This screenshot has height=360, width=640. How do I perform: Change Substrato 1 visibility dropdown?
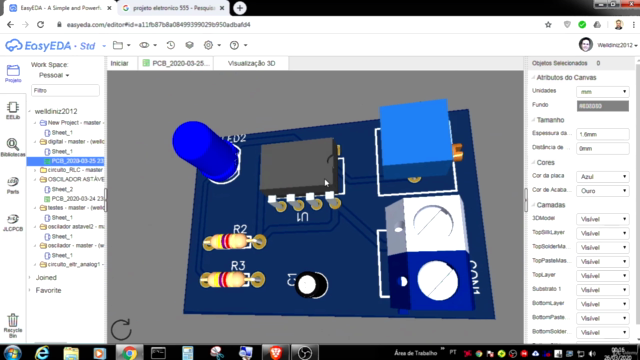[x=602, y=290]
